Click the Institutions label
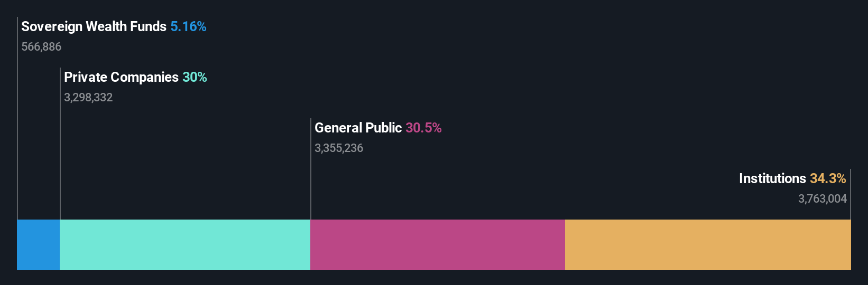This screenshot has height=285, width=868. pyautogui.click(x=772, y=179)
